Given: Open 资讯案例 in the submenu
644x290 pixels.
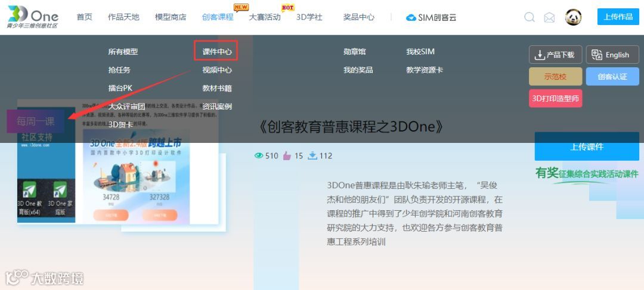Looking at the screenshot, I should coord(217,106).
